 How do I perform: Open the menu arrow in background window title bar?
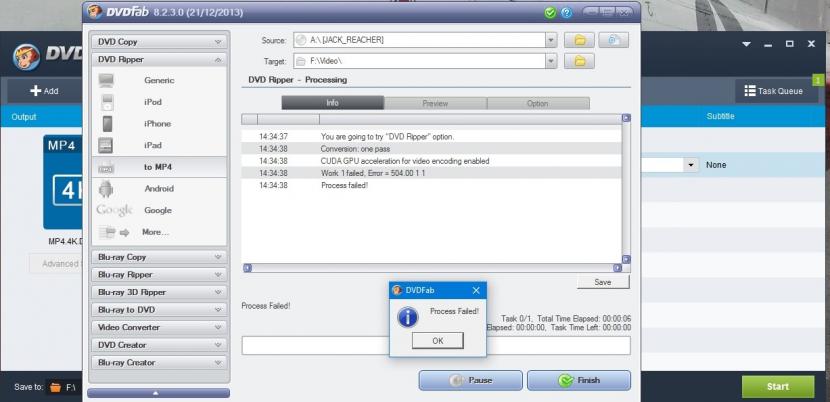click(746, 44)
